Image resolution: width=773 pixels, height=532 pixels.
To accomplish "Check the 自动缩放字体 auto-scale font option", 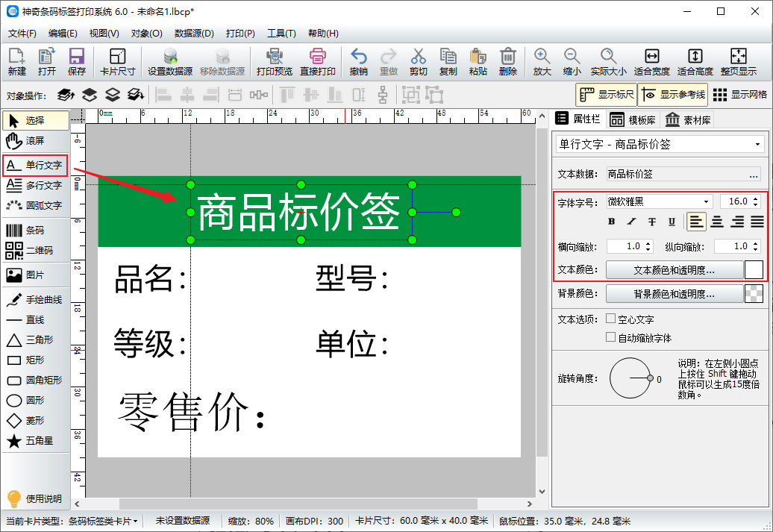I will pyautogui.click(x=611, y=337).
